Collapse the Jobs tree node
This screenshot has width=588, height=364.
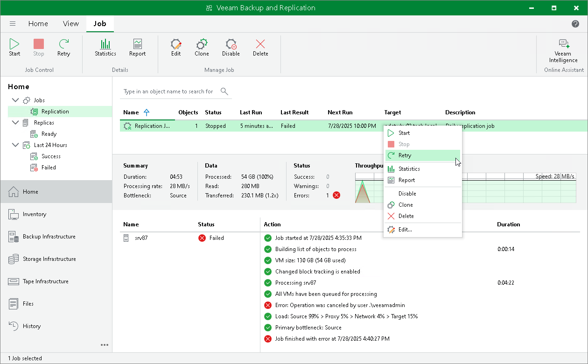15,100
